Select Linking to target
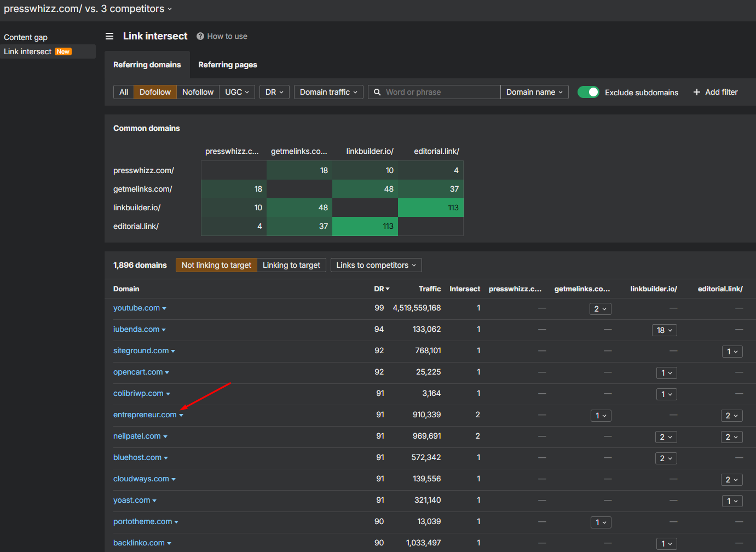Viewport: 756px width, 552px height. pyautogui.click(x=291, y=265)
